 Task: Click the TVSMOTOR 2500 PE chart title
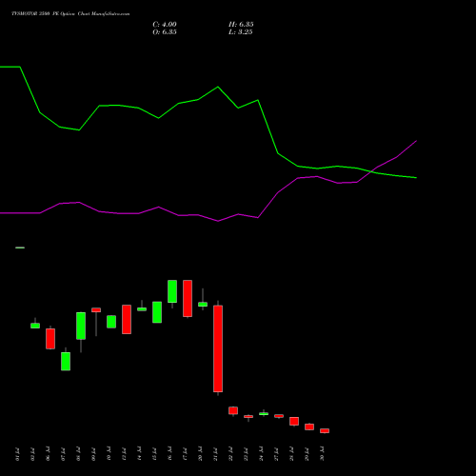click(70, 14)
